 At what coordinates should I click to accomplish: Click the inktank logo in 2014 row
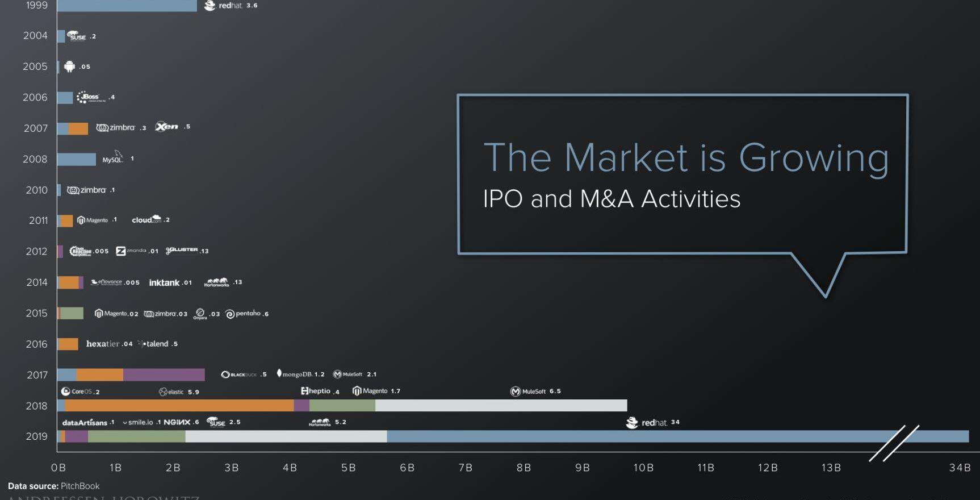[x=164, y=282]
